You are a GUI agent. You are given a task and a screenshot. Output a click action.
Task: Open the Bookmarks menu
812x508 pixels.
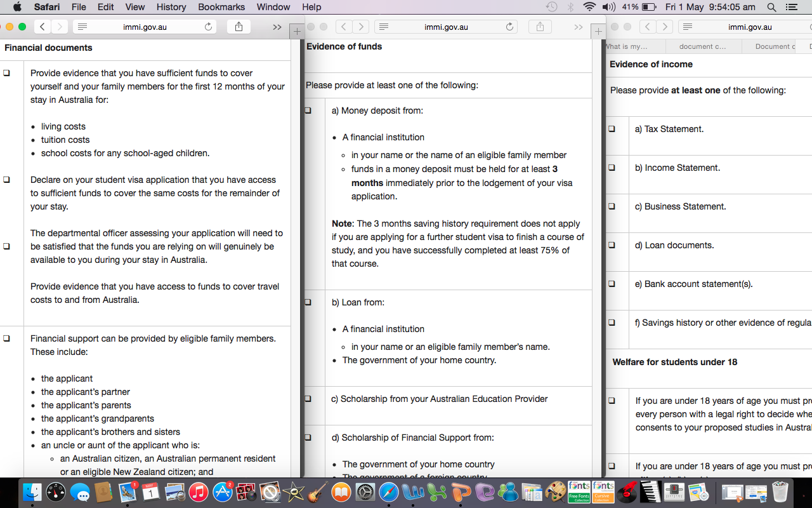[221, 7]
